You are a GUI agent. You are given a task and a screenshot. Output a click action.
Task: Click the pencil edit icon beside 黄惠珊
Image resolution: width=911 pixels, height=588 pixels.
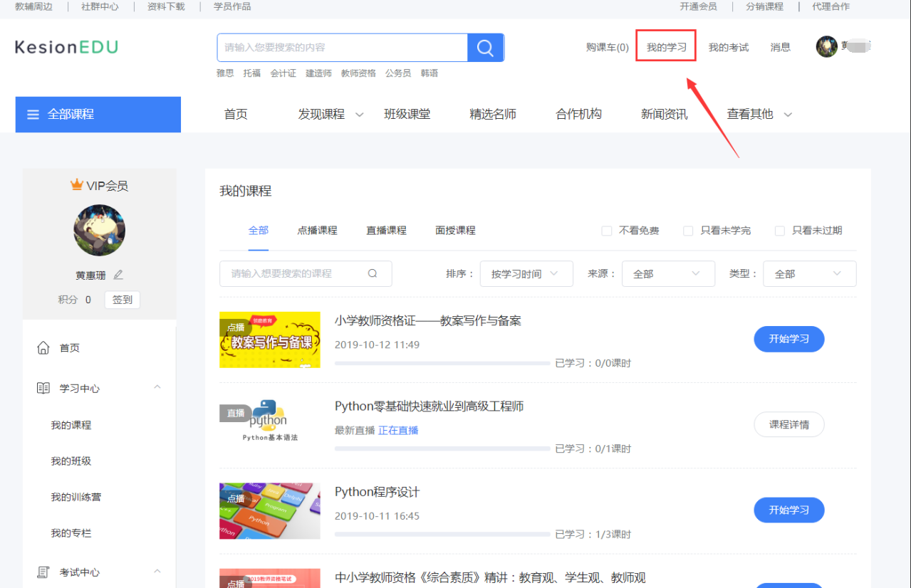(x=118, y=275)
